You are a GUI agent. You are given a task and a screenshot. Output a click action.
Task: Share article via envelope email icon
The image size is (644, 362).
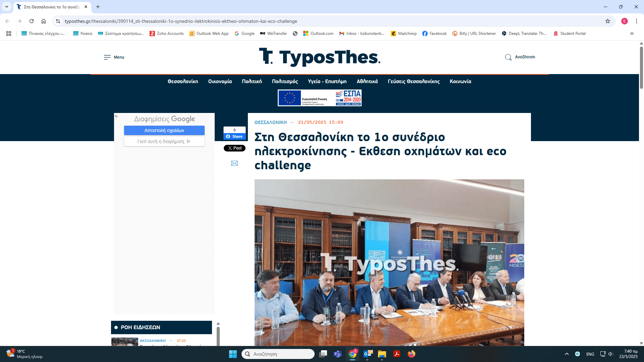coord(234,163)
